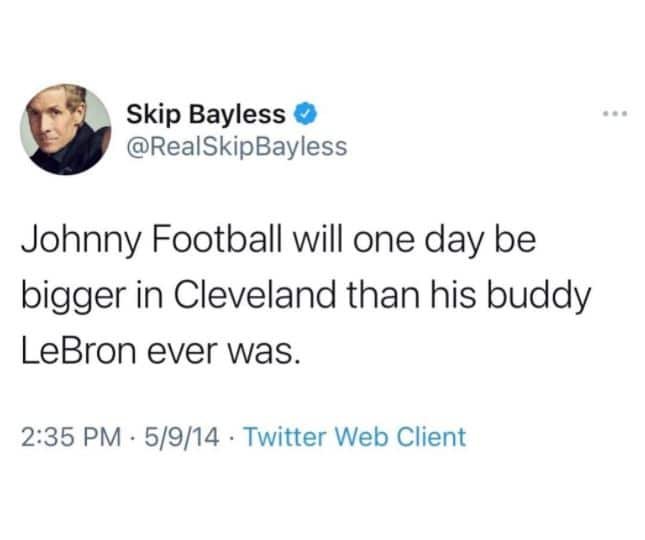Click the word Twitter in the source label
This screenshot has height=540, width=645.
(x=285, y=437)
